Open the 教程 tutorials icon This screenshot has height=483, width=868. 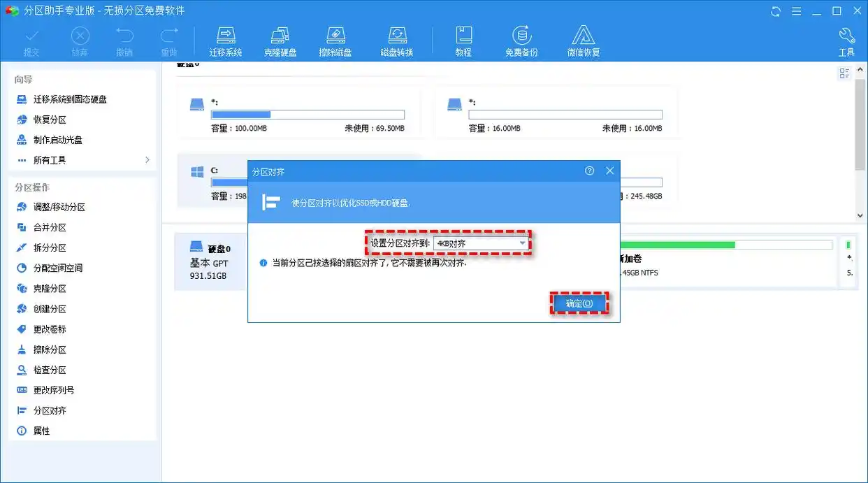463,40
